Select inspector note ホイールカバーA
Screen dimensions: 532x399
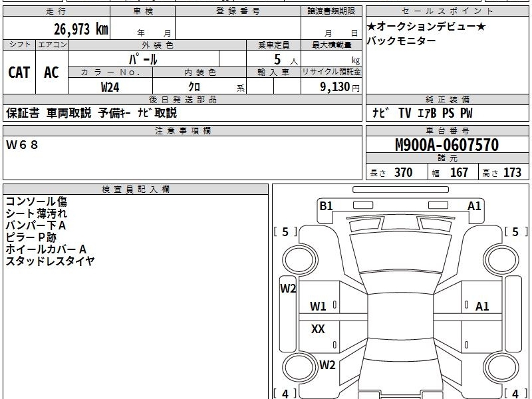(46, 249)
